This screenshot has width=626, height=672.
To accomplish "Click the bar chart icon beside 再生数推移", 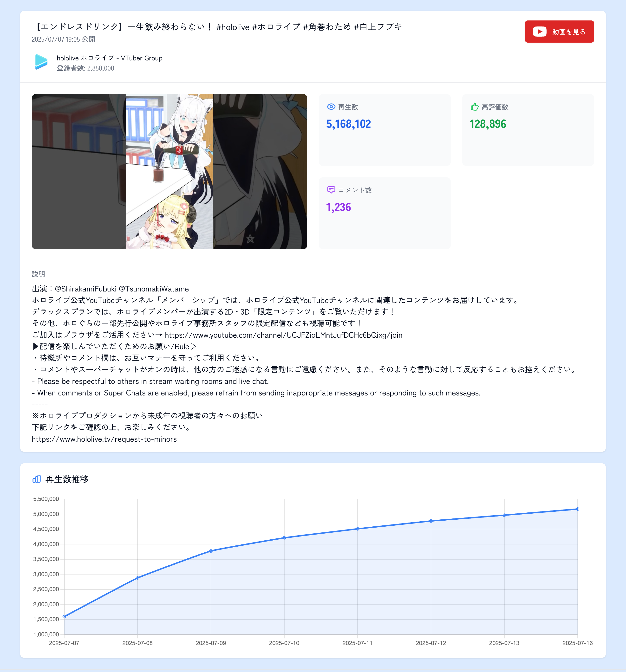I will [37, 479].
